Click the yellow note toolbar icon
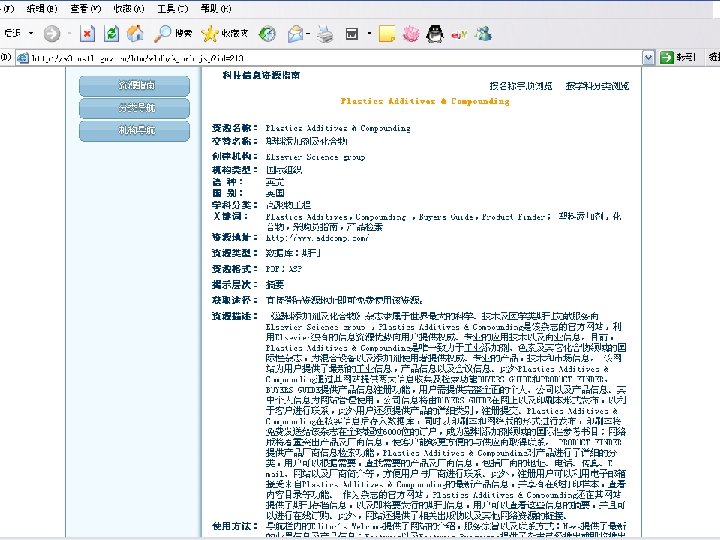 point(387,34)
